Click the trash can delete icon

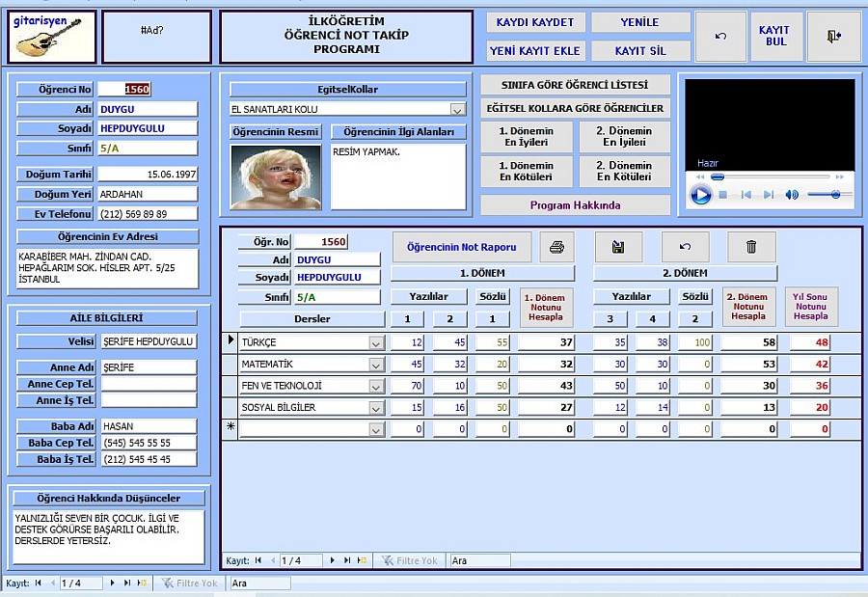click(751, 247)
